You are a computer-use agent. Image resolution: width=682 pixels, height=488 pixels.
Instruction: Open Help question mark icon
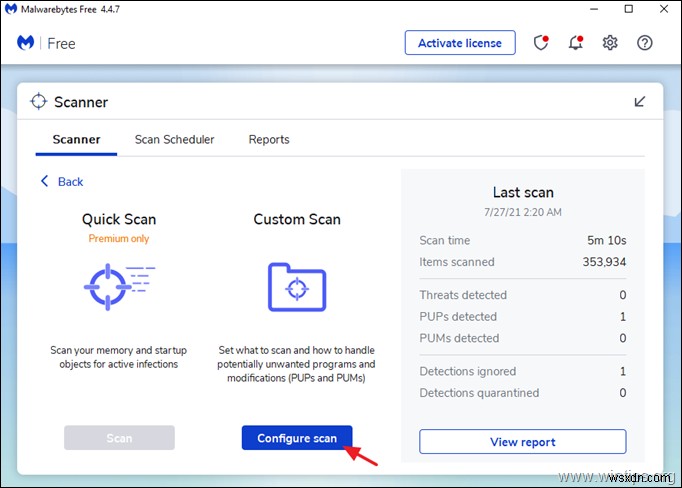pos(644,43)
